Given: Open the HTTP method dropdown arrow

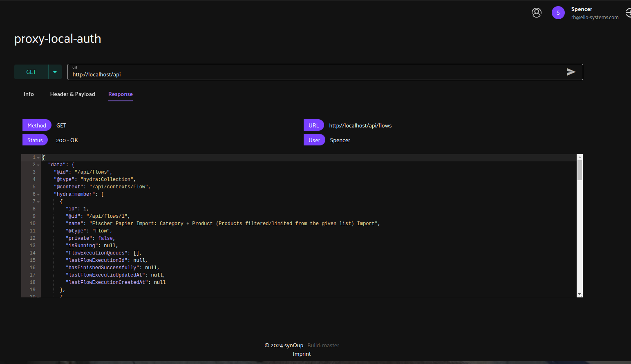Looking at the screenshot, I should pyautogui.click(x=55, y=72).
